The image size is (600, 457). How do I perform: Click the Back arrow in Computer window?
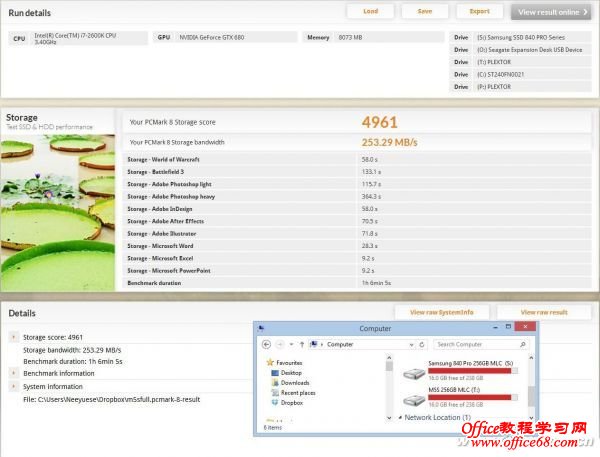266,344
